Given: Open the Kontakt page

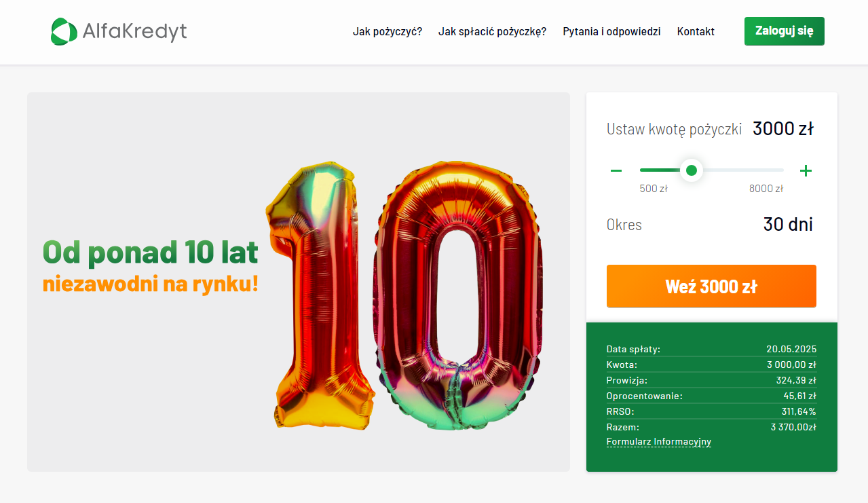Looking at the screenshot, I should 696,31.
